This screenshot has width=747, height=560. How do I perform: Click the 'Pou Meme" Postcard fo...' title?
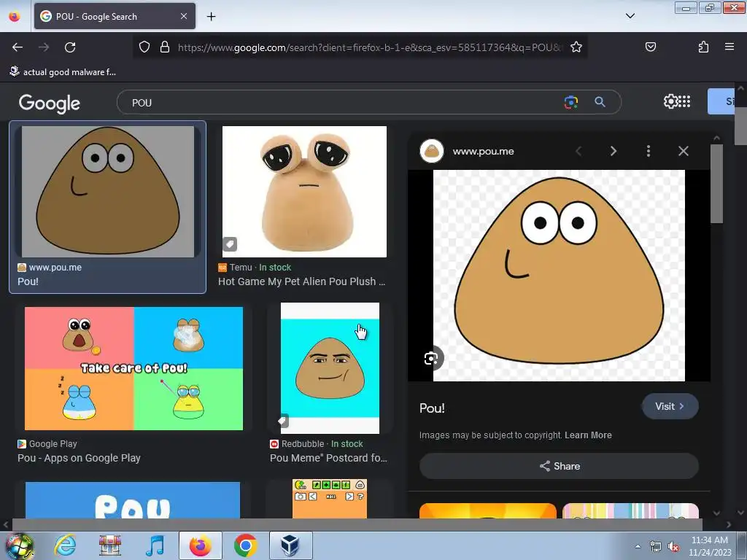(x=329, y=458)
